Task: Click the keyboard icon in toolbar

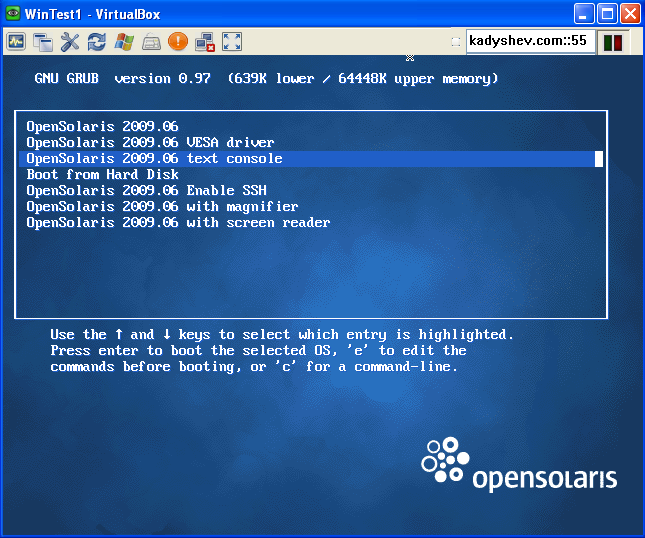Action: point(151,42)
